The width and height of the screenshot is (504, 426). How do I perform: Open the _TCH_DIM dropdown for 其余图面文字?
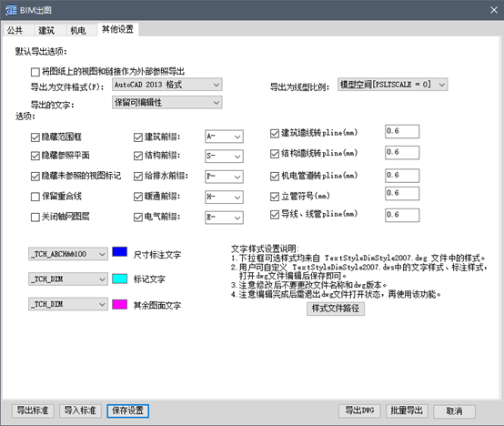pos(68,304)
